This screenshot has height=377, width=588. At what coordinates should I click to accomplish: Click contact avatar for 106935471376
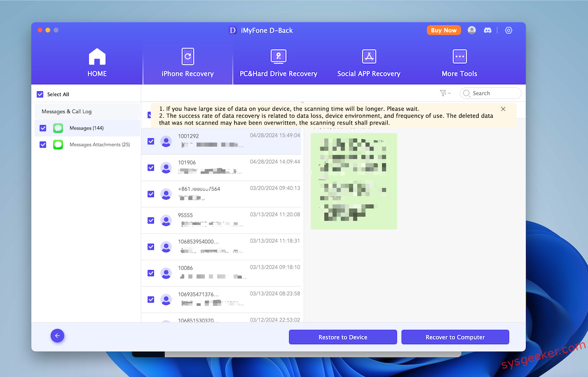[166, 300]
